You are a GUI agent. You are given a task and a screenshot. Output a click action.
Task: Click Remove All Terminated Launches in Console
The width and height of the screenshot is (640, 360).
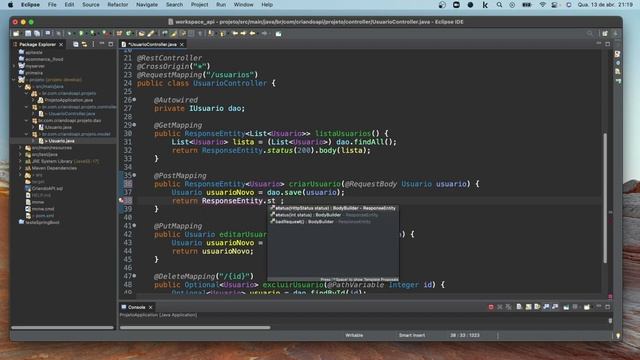click(x=508, y=307)
